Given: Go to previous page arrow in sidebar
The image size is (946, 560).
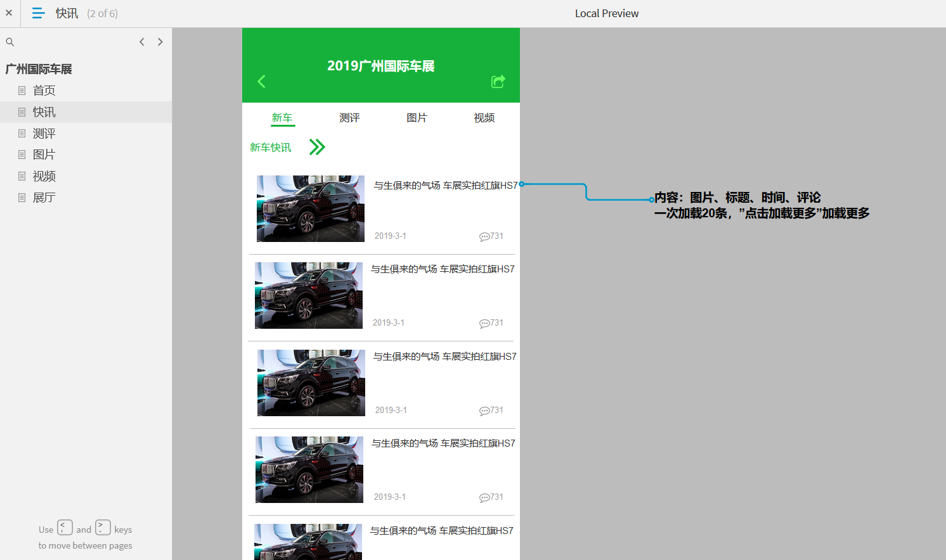Looking at the screenshot, I should coord(142,42).
